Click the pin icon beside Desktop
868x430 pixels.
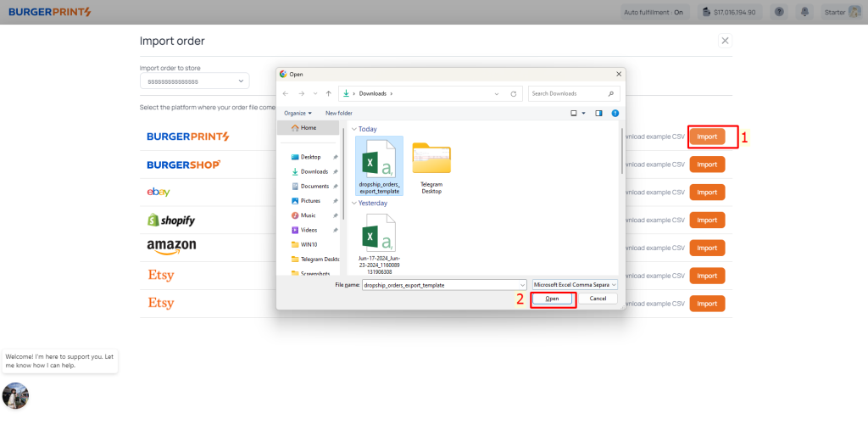point(336,158)
